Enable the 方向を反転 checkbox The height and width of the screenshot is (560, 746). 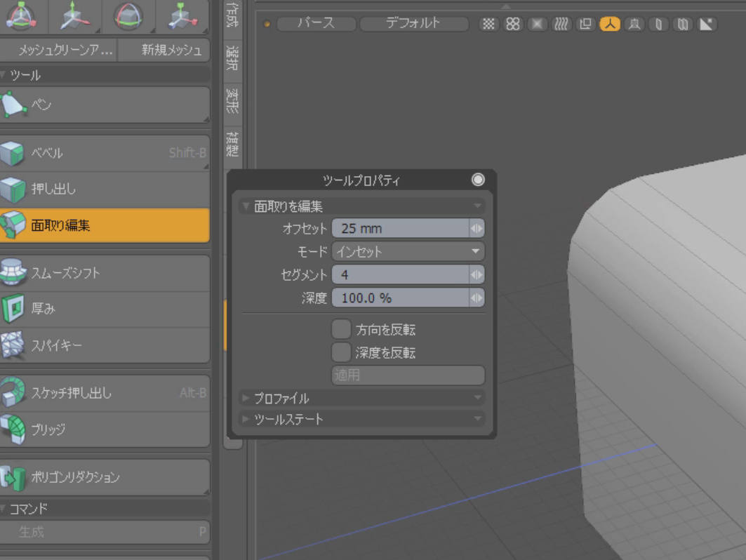pos(341,329)
